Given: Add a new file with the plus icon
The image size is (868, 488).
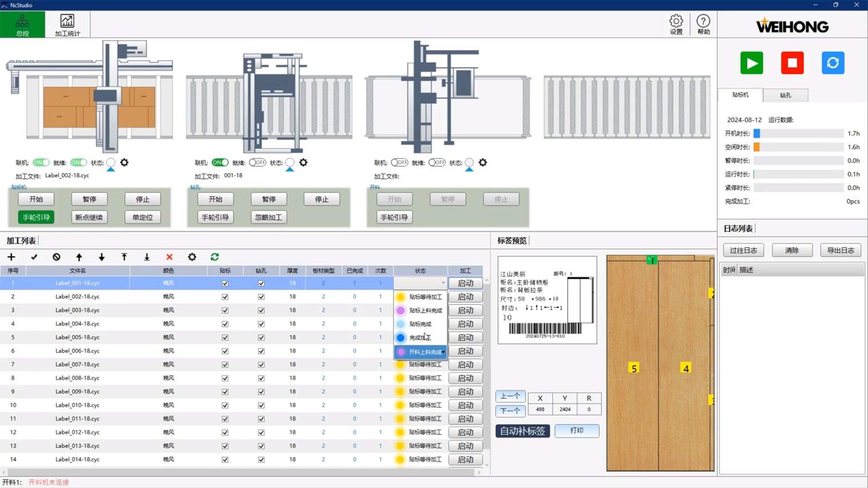Looking at the screenshot, I should point(11,257).
